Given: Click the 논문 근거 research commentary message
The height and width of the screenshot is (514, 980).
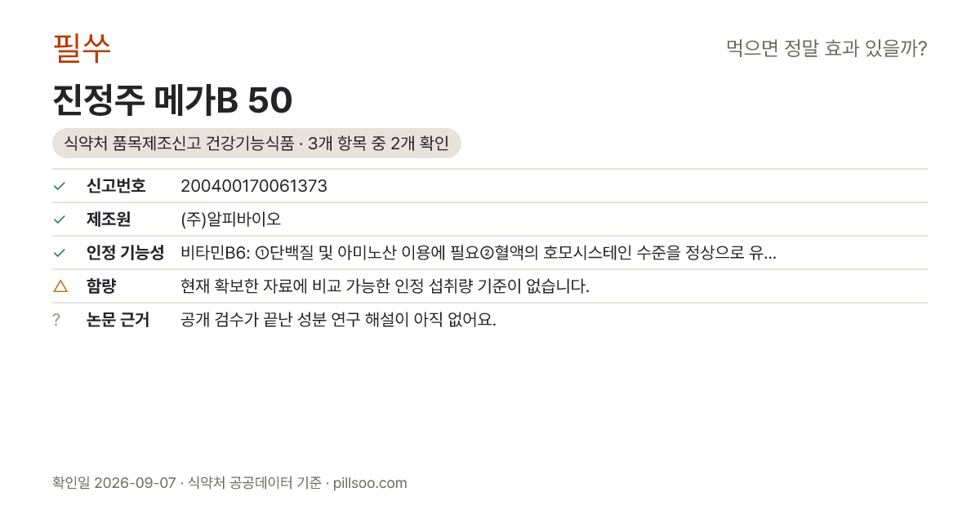Looking at the screenshot, I should click(x=338, y=320).
